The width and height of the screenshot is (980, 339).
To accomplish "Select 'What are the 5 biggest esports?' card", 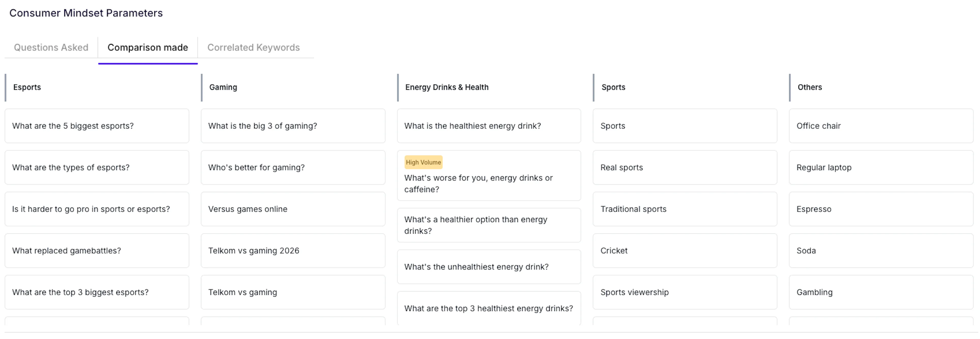I will (97, 126).
